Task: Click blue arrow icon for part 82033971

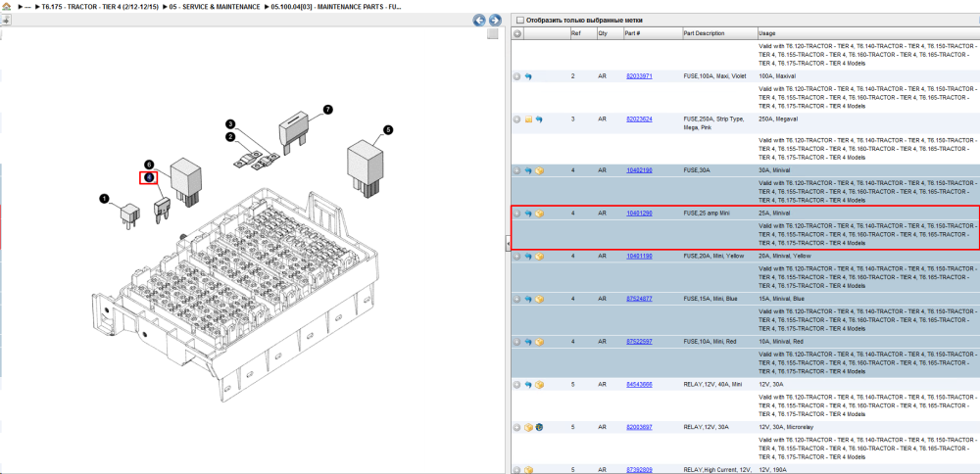Action: coord(529,76)
